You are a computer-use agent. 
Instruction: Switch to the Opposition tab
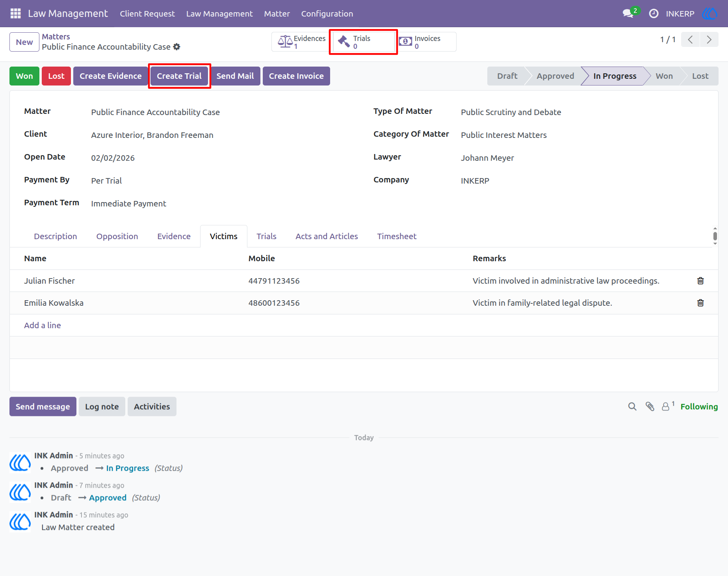point(117,236)
